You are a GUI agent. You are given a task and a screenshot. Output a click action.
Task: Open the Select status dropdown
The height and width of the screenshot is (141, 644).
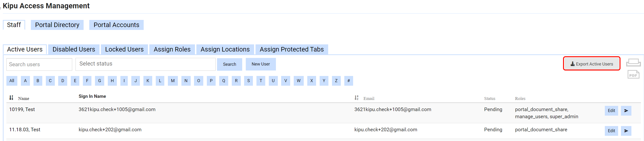tap(145, 64)
